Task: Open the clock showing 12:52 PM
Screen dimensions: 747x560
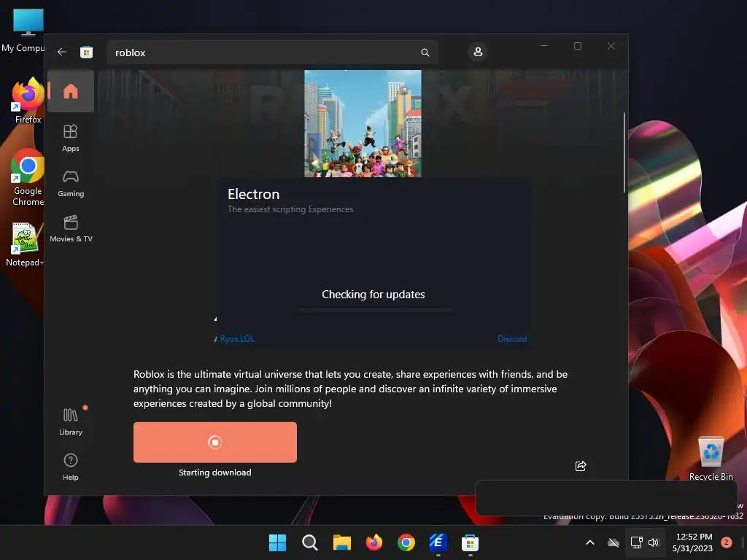Action: pos(693,542)
